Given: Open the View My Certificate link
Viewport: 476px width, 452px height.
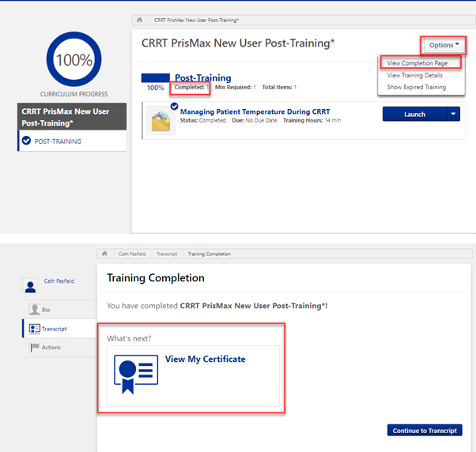Looking at the screenshot, I should pos(206,360).
